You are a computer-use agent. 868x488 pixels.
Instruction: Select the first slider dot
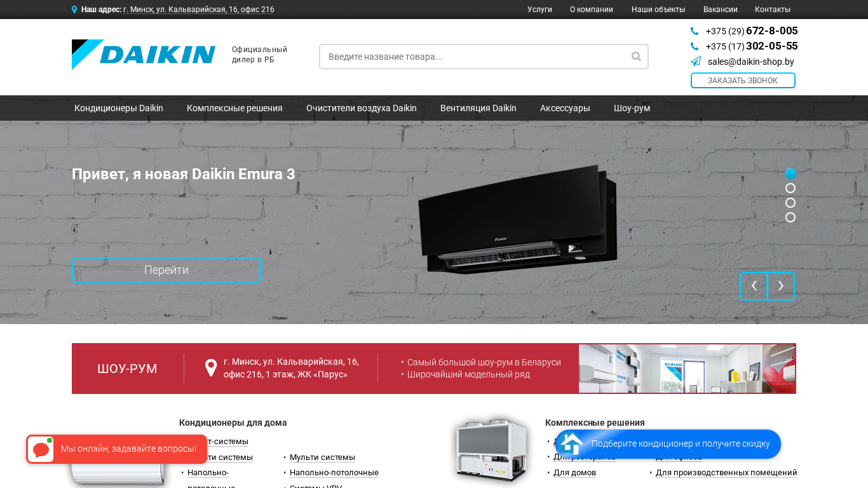pos(790,173)
